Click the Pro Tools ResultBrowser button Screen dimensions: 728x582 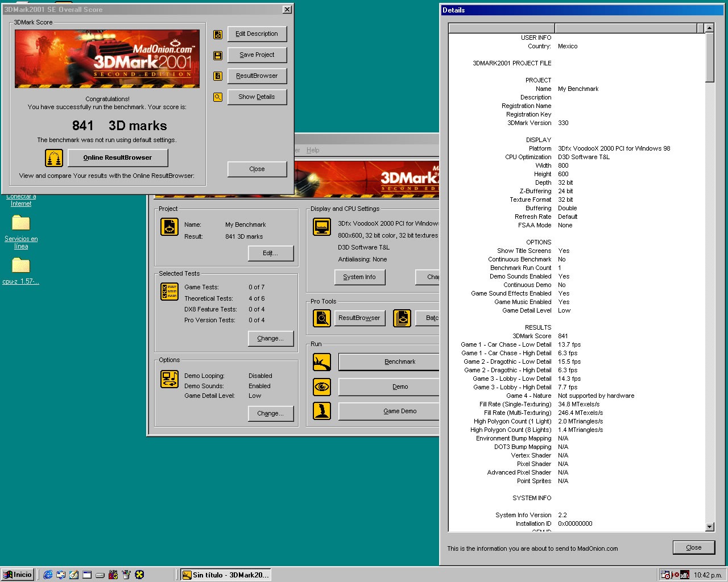[359, 318]
